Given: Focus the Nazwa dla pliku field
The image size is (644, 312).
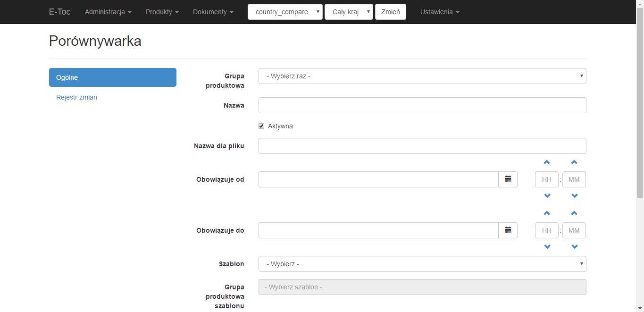Looking at the screenshot, I should coord(422,146).
